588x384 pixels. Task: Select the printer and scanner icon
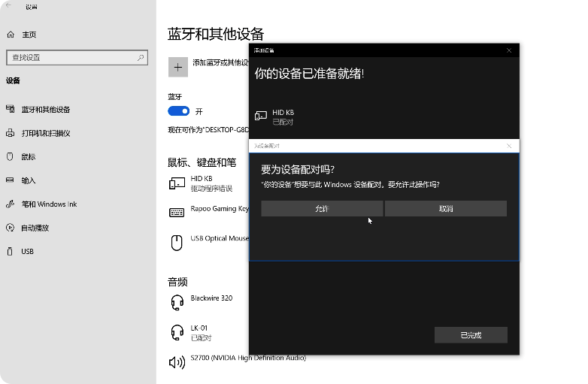pyautogui.click(x=10, y=133)
